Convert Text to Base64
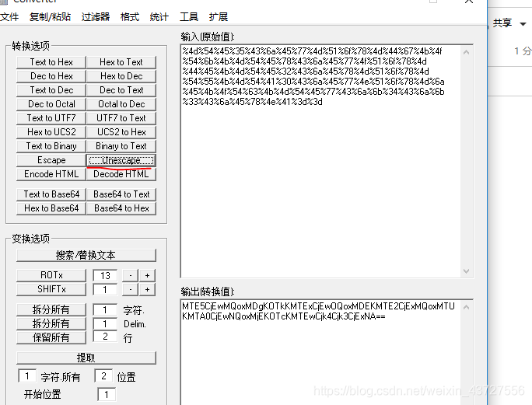 click(51, 194)
